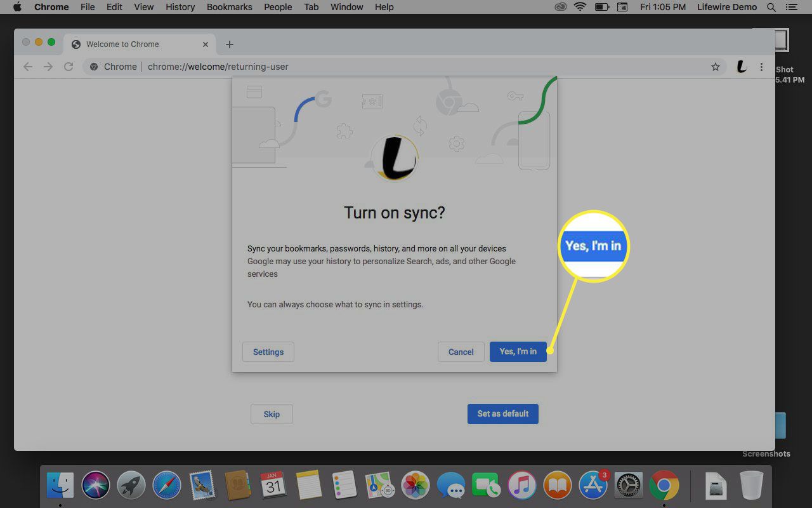This screenshot has height=508, width=812.
Task: Open sync Settings from the dialog
Action: [268, 352]
